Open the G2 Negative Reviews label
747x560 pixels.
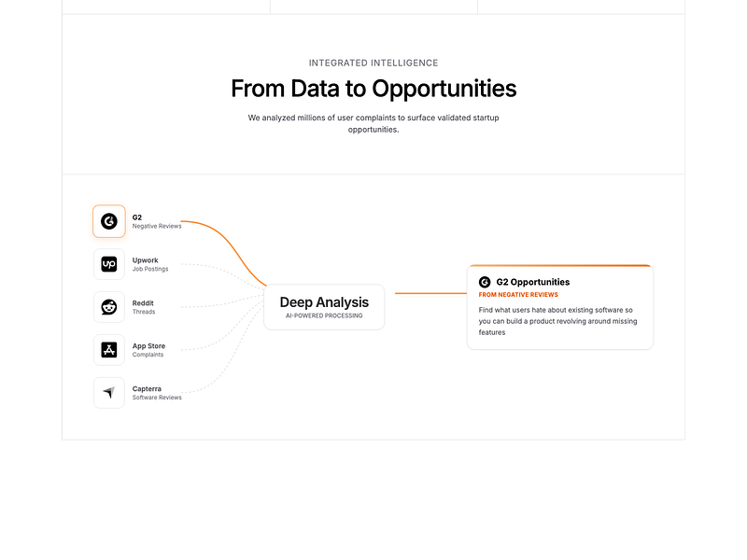157,221
